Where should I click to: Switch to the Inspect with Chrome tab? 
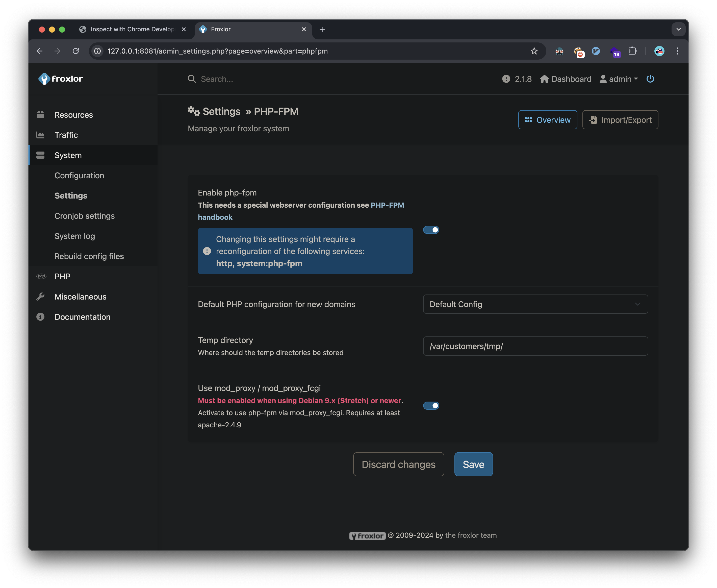132,30
